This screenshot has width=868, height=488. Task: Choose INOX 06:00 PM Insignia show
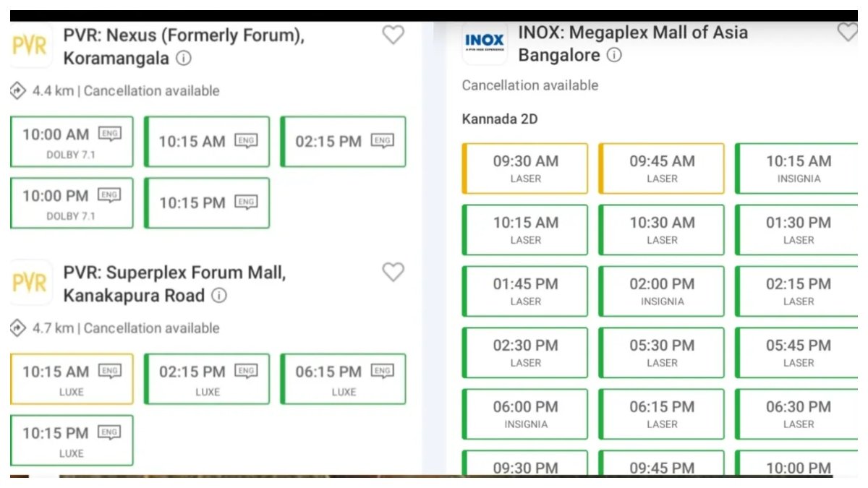525,414
